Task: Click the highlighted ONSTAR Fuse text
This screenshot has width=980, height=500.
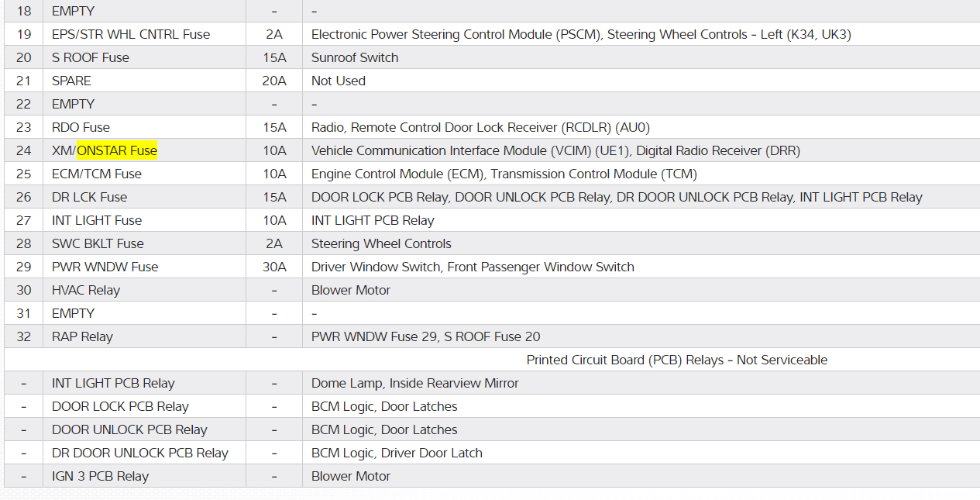Action: [x=117, y=150]
